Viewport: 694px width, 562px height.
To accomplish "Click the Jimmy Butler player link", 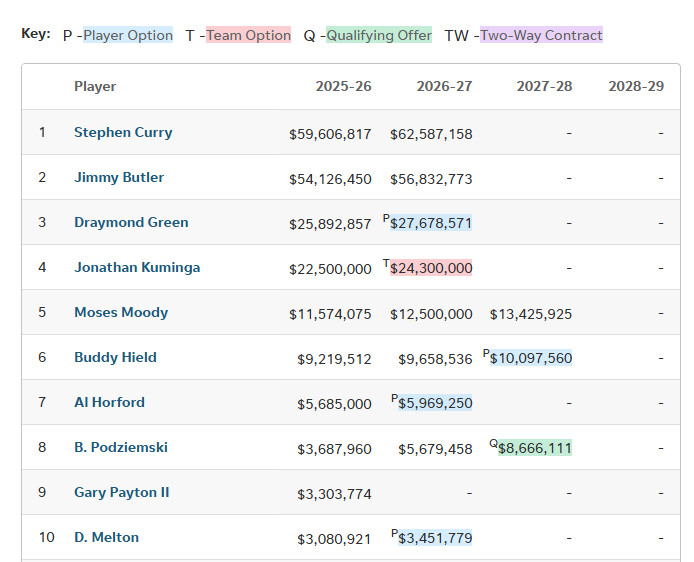I will (119, 177).
